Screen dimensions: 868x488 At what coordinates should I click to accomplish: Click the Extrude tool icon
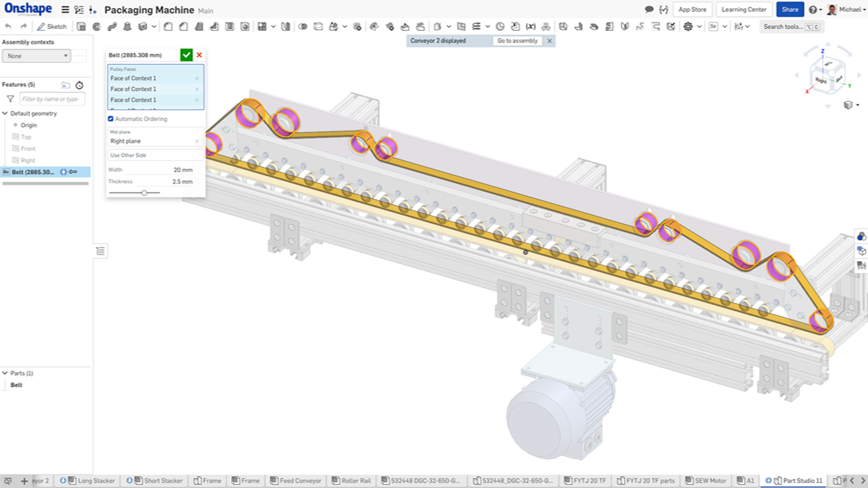pos(81,27)
